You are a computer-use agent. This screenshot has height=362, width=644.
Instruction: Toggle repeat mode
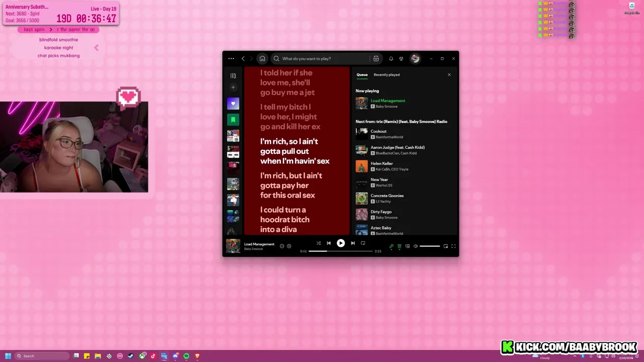click(363, 243)
